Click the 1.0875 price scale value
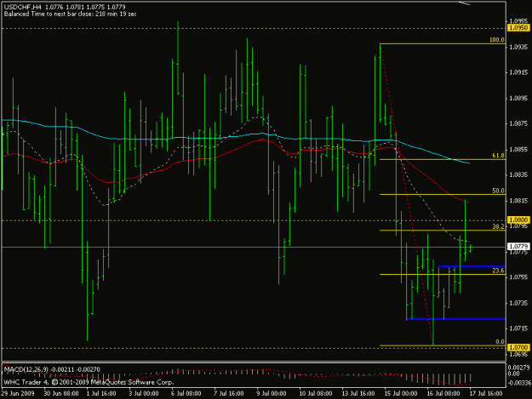The height and width of the screenshot is (399, 532). [x=518, y=123]
